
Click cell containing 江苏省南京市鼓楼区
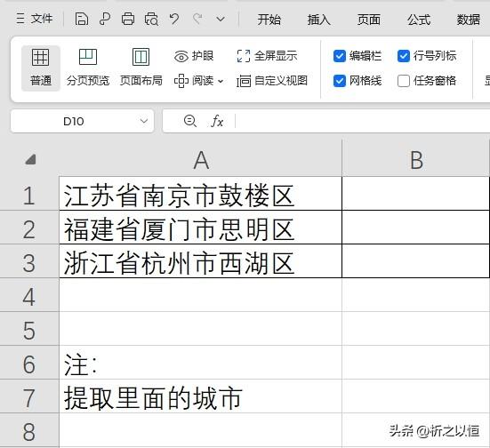(201, 194)
